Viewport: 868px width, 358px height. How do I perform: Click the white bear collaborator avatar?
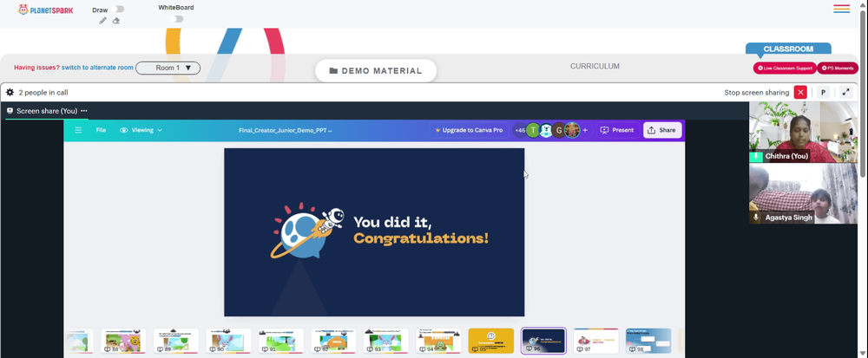pos(546,130)
